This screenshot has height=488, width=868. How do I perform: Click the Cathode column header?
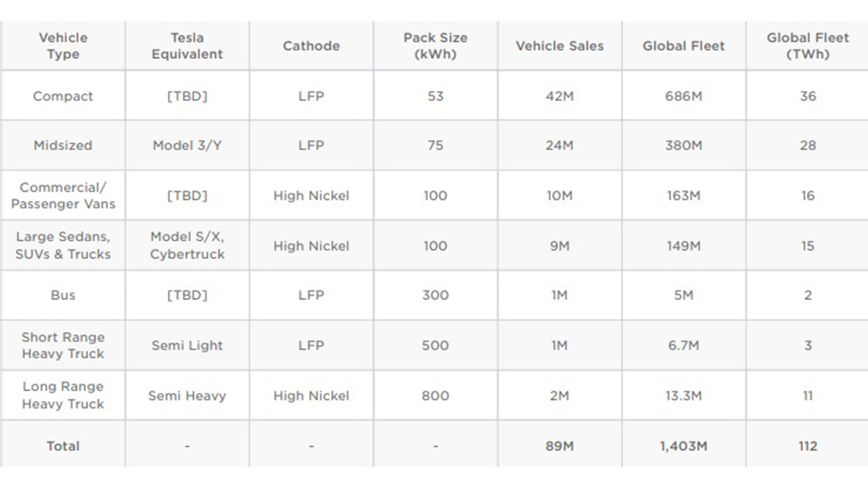pos(311,46)
